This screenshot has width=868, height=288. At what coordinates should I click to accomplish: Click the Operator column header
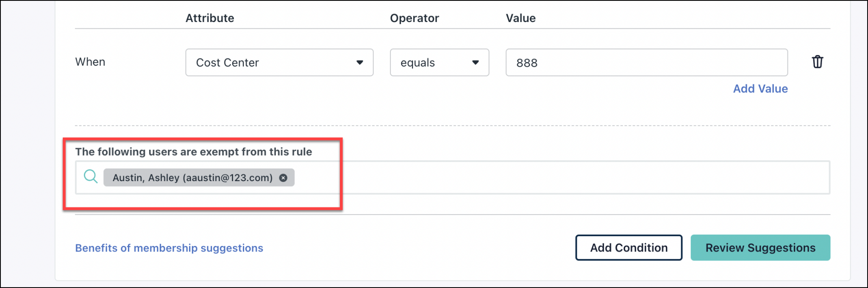click(414, 18)
